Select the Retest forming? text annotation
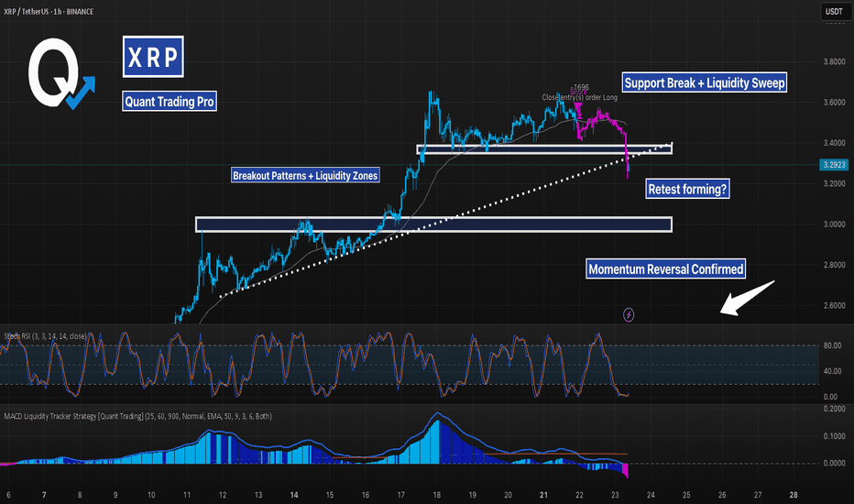854x504 pixels. (x=687, y=189)
